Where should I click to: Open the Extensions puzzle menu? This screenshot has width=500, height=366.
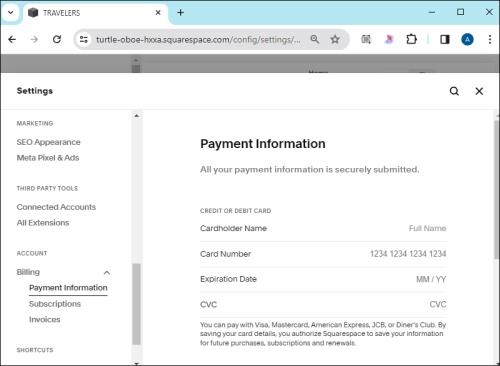tap(411, 39)
